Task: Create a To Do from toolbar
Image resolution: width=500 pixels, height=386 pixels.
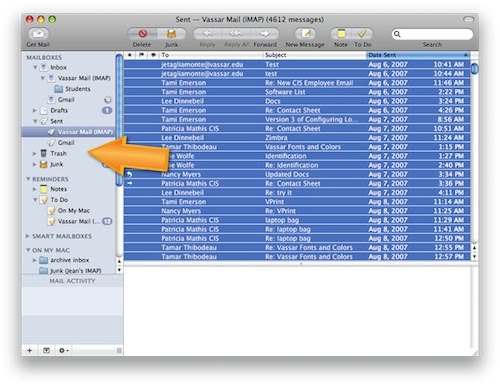Action: click(362, 33)
